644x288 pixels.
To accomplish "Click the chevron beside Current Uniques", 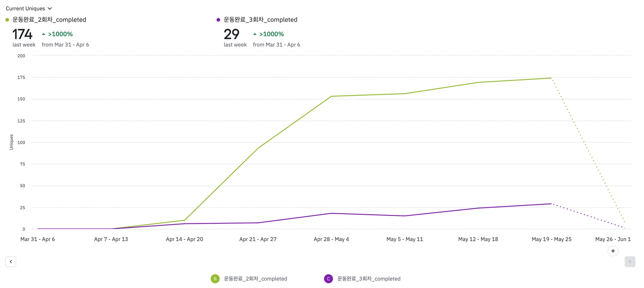I will (50, 8).
